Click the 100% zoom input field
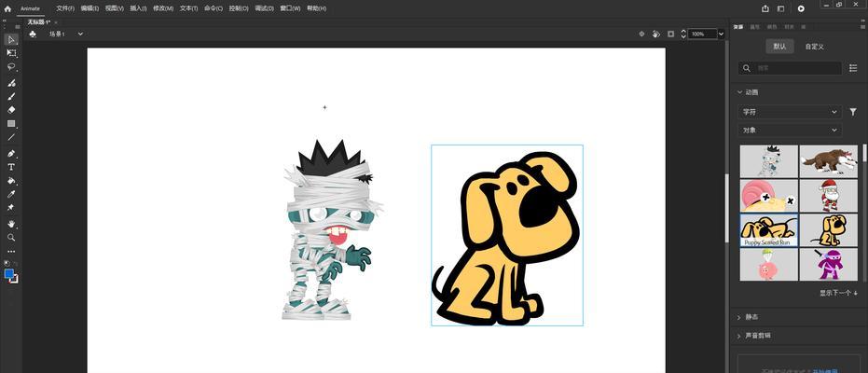 [702, 34]
